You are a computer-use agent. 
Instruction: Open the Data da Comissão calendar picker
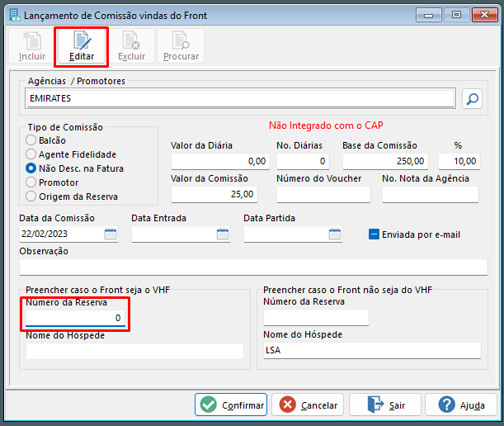[111, 234]
